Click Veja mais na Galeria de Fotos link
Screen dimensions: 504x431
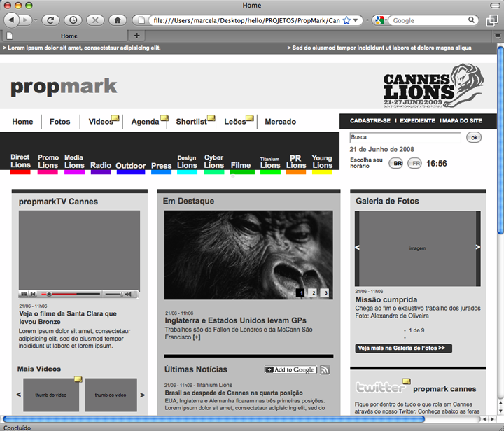pos(403,348)
